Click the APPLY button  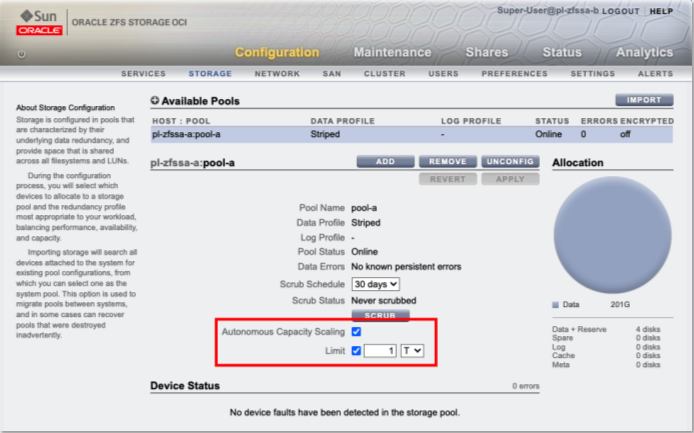click(x=510, y=179)
